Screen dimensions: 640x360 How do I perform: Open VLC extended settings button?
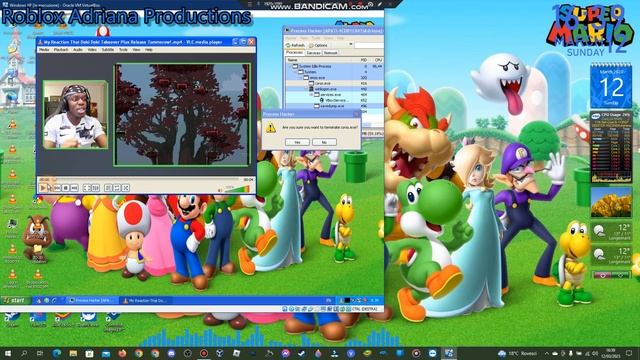click(96, 188)
